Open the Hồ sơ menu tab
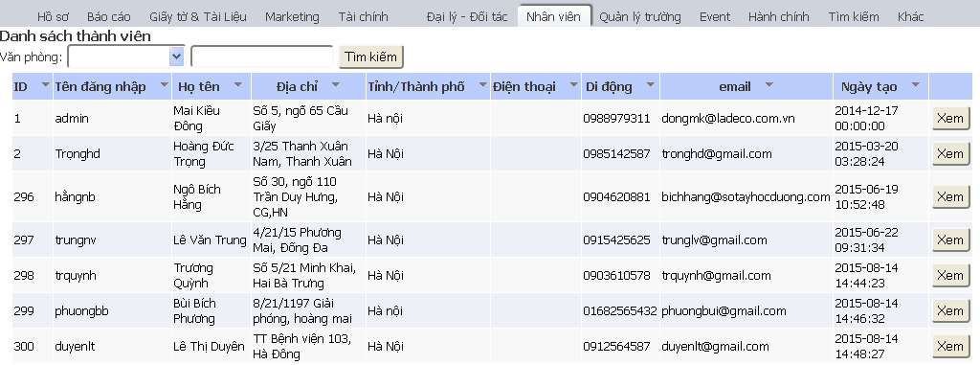980x365 pixels. pyautogui.click(x=54, y=17)
